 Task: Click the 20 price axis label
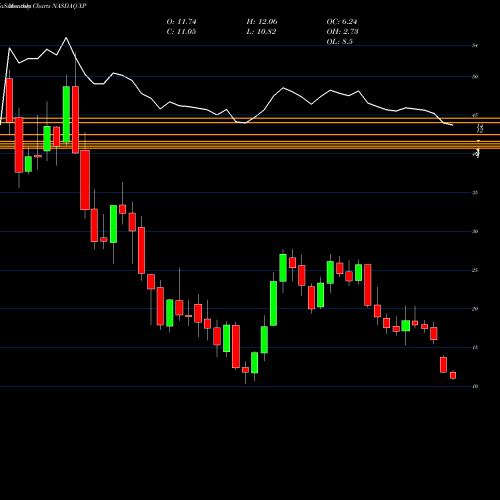[x=475, y=309]
